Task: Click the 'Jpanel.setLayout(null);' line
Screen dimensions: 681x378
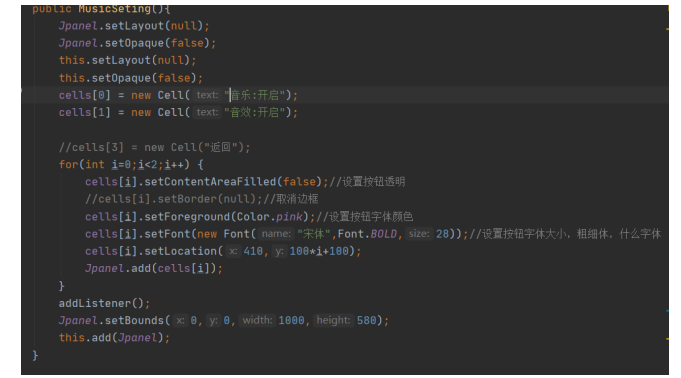Action: pyautogui.click(x=134, y=26)
